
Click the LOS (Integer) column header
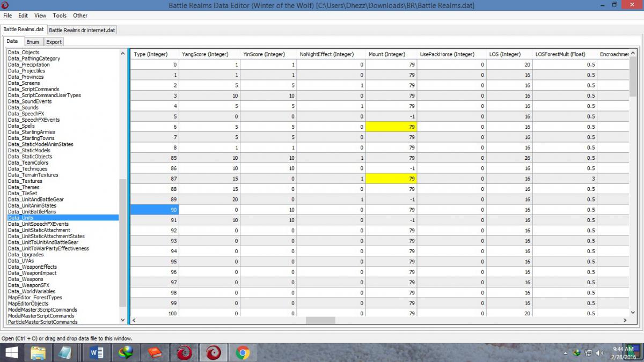pos(504,54)
